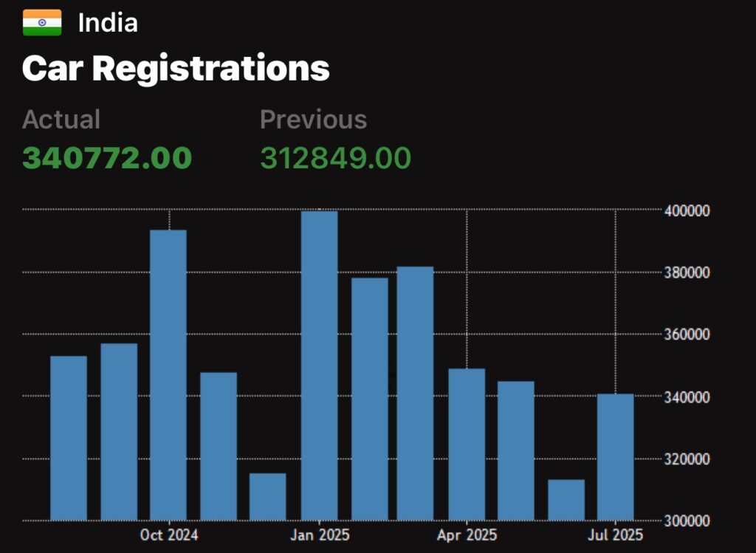
Task: Click the 340000 y-axis label
Action: click(x=687, y=396)
